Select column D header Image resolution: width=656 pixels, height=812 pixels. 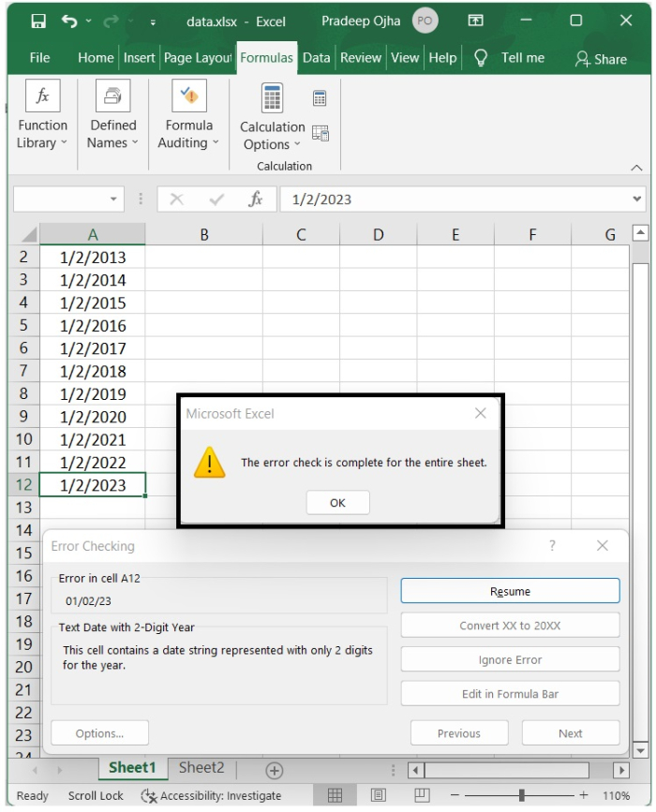pyautogui.click(x=379, y=234)
